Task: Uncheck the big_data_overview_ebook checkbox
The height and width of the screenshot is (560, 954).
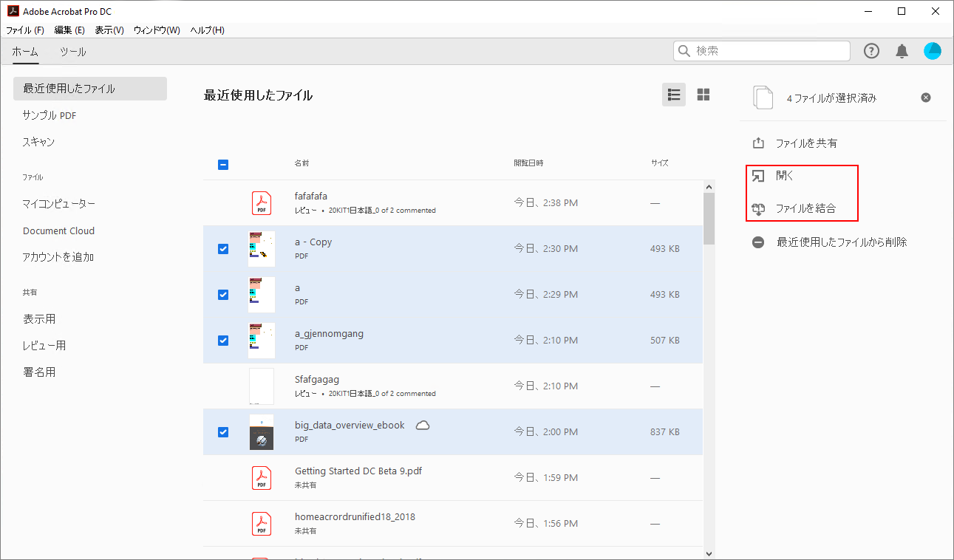Action: [x=223, y=432]
